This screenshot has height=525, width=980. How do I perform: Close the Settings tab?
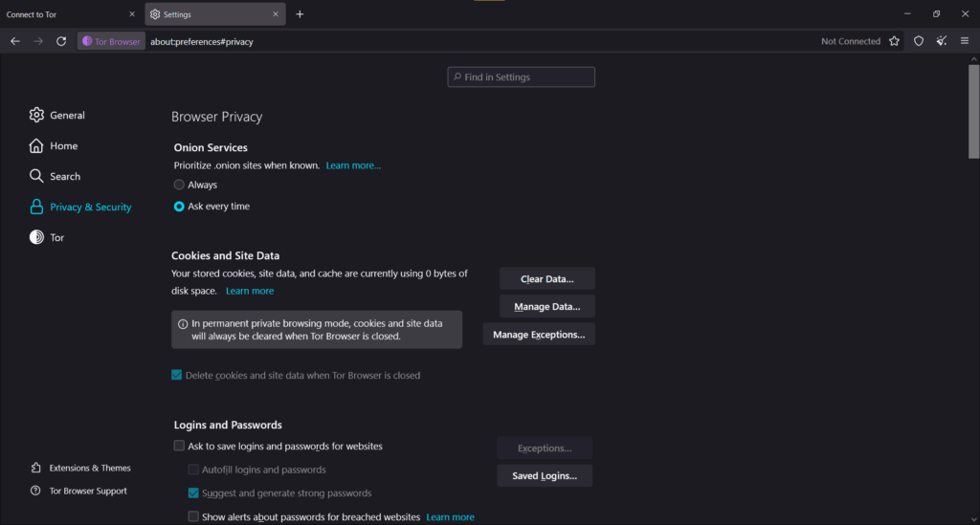pyautogui.click(x=276, y=14)
